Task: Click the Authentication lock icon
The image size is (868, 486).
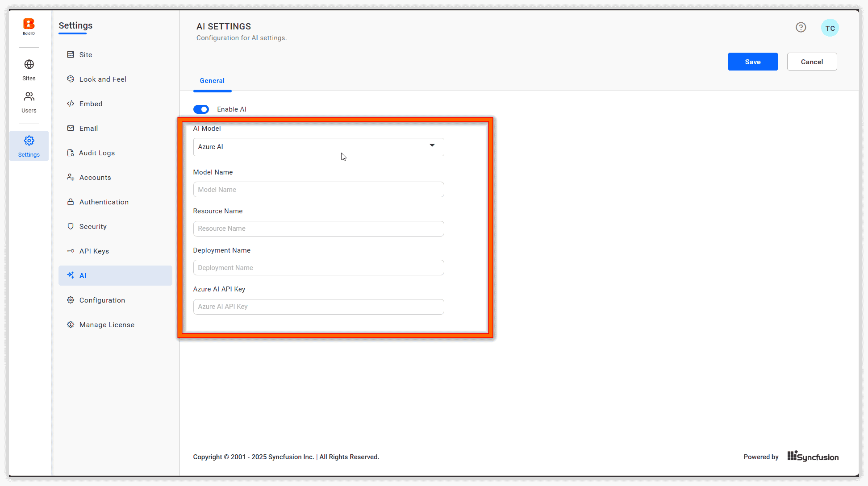Action: click(x=71, y=202)
